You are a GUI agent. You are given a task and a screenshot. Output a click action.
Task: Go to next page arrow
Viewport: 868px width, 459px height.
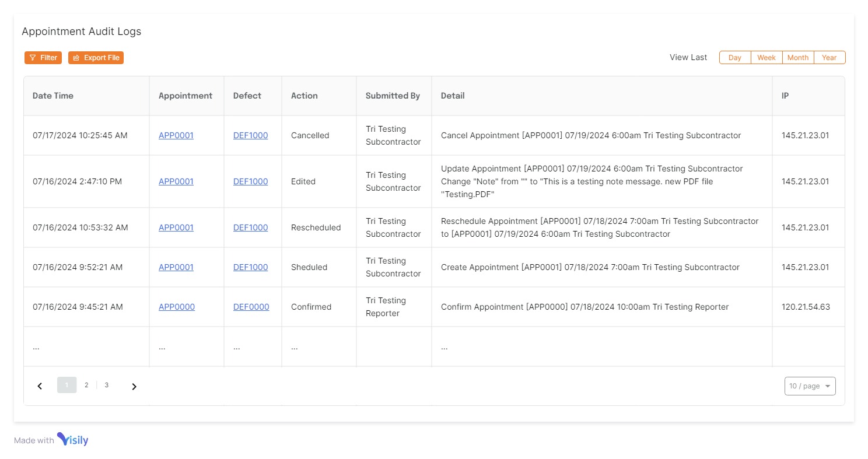tap(134, 386)
